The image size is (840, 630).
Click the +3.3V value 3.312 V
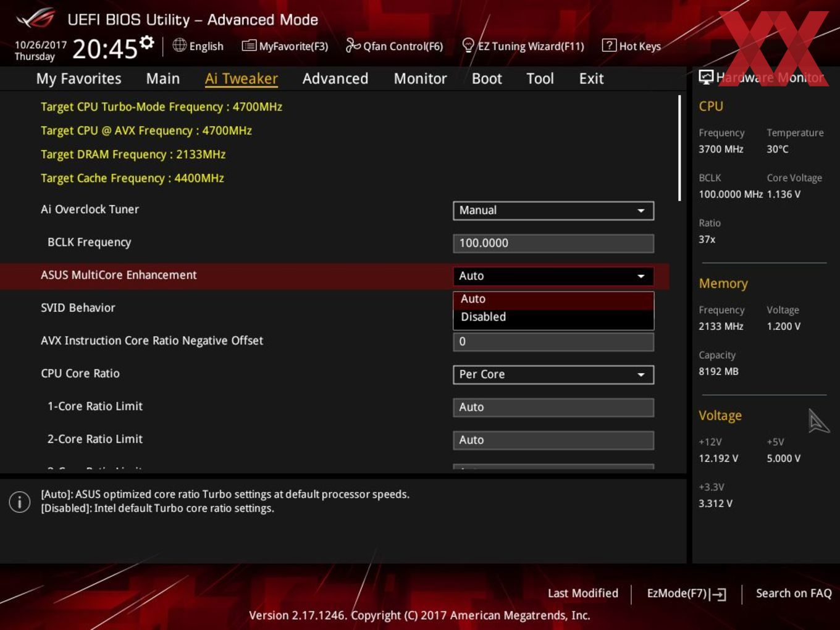[x=715, y=503]
